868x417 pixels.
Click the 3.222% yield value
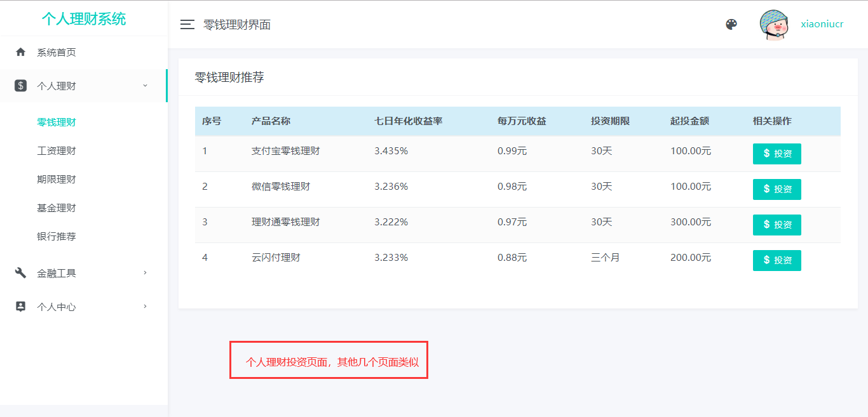pyautogui.click(x=391, y=222)
